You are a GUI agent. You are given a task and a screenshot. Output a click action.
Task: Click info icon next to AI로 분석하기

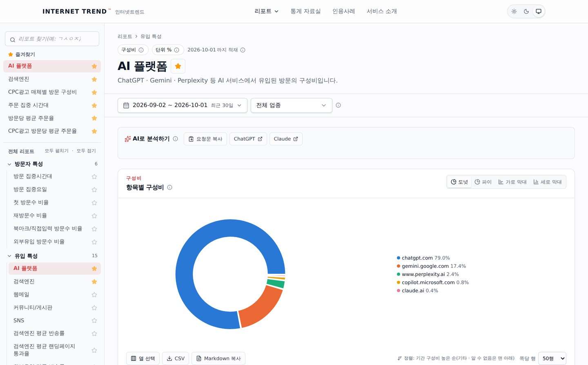175,139
